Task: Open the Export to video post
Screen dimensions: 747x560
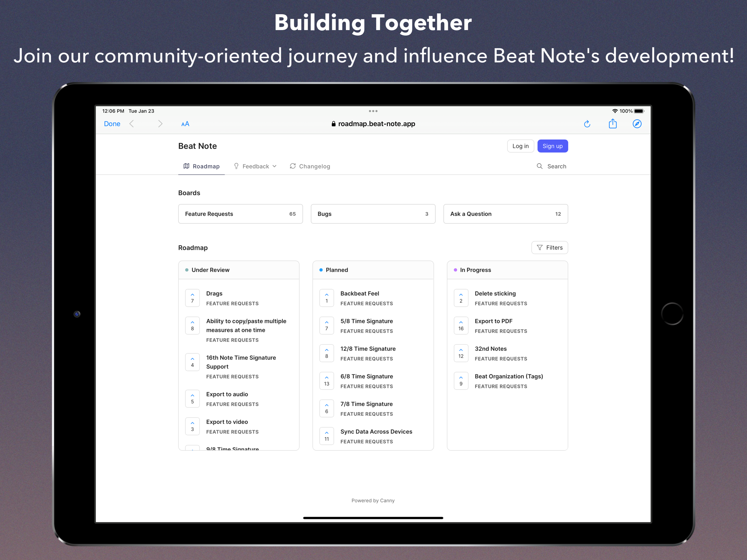Action: point(227,422)
